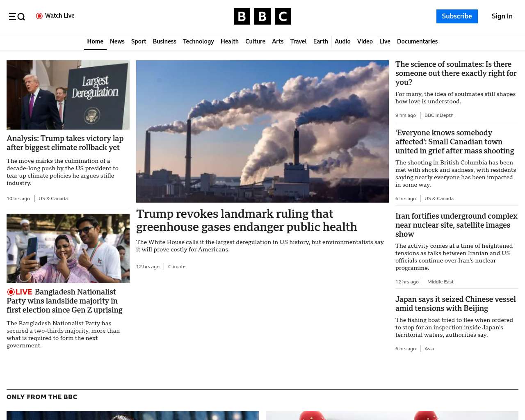Click 'The fishing boat tried to flee' summary
525x420 pixels.
point(454,327)
